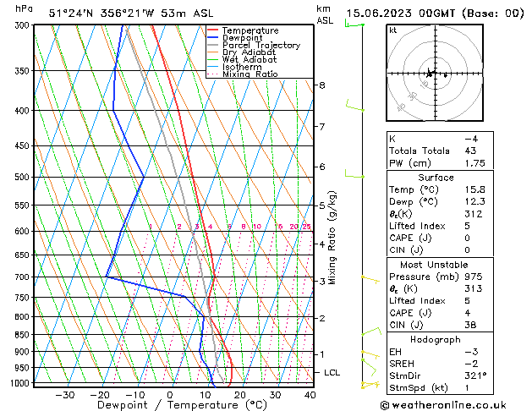The height and width of the screenshot is (411, 532).
Task: Click the kt label in the hodograph
Action: pyautogui.click(x=393, y=30)
